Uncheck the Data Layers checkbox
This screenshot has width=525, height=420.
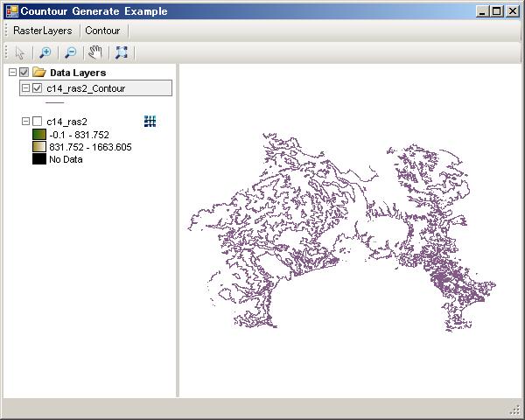point(24,73)
